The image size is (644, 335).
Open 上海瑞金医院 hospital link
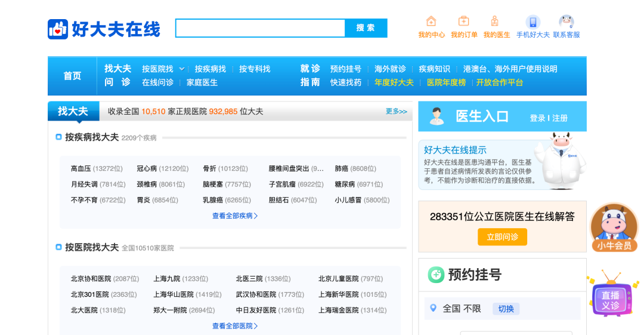[x=339, y=310]
